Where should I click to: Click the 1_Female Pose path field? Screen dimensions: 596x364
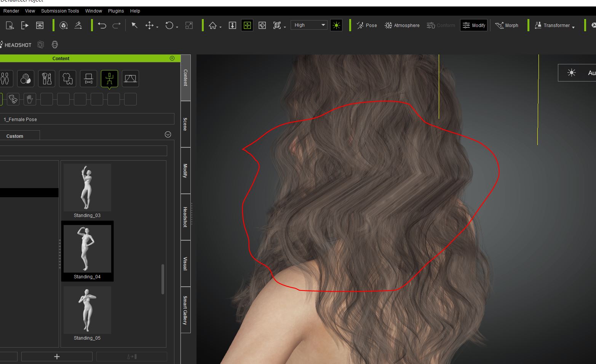pyautogui.click(x=87, y=119)
